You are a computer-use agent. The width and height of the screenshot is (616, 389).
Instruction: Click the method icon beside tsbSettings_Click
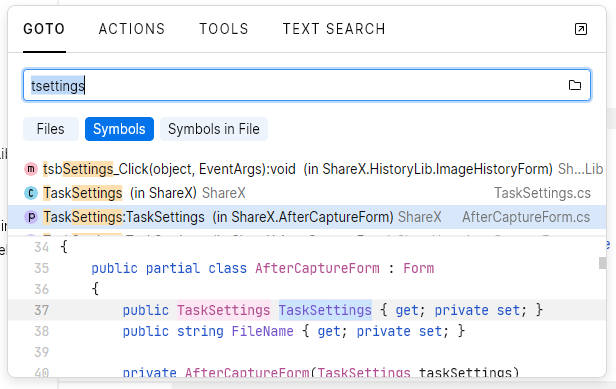[31, 169]
